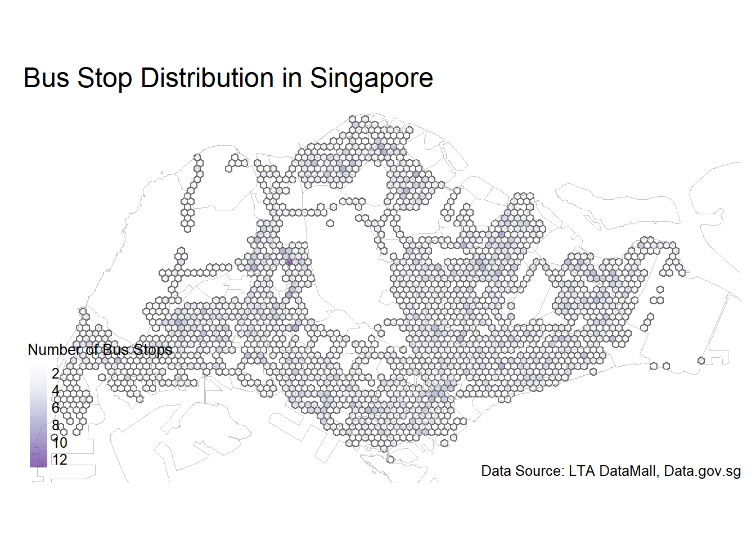Select the isolated hexagon at the far east edge

point(701,361)
